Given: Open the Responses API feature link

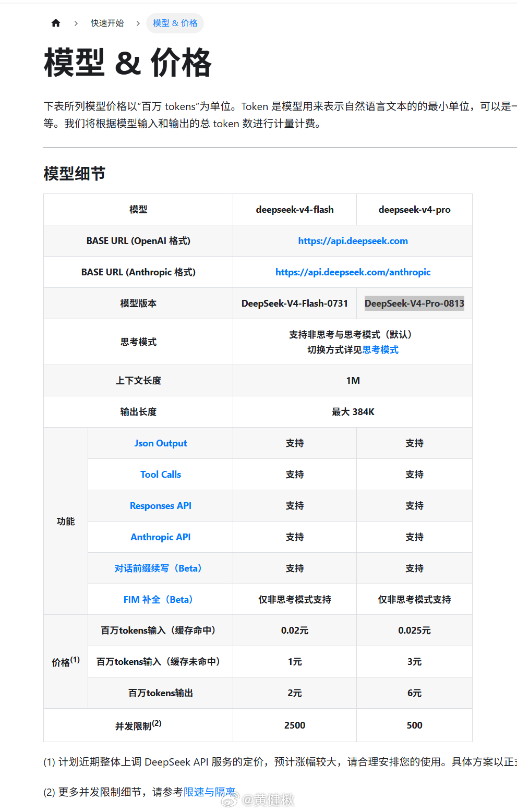Looking at the screenshot, I should click(x=161, y=506).
